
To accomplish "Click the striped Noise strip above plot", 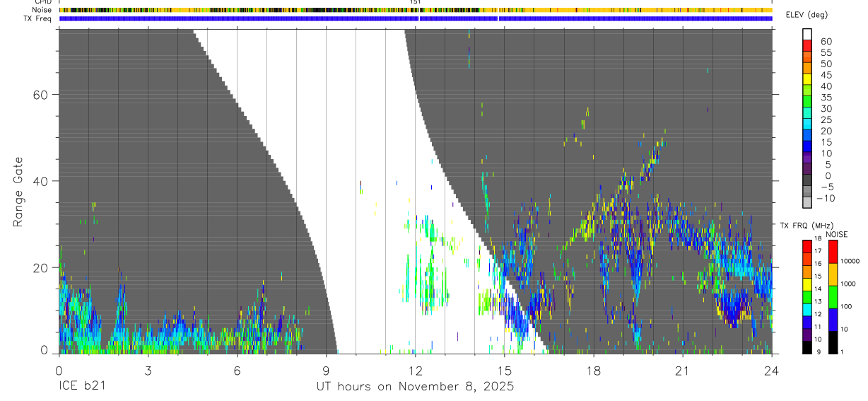I will [416, 10].
